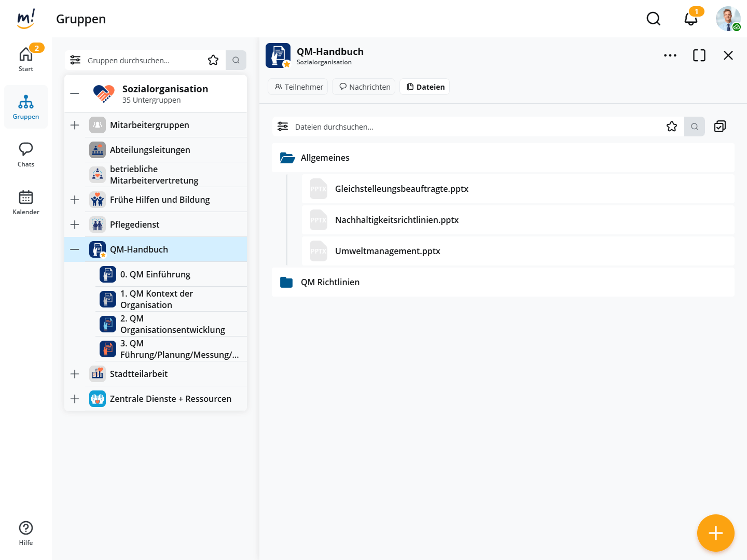Expand the Pflegedienst group
Image resolution: width=747 pixels, height=560 pixels.
(x=75, y=225)
